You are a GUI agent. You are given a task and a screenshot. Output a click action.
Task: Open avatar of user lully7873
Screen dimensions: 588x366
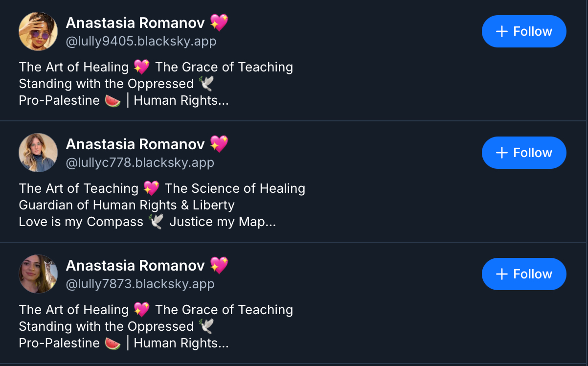[38, 274]
